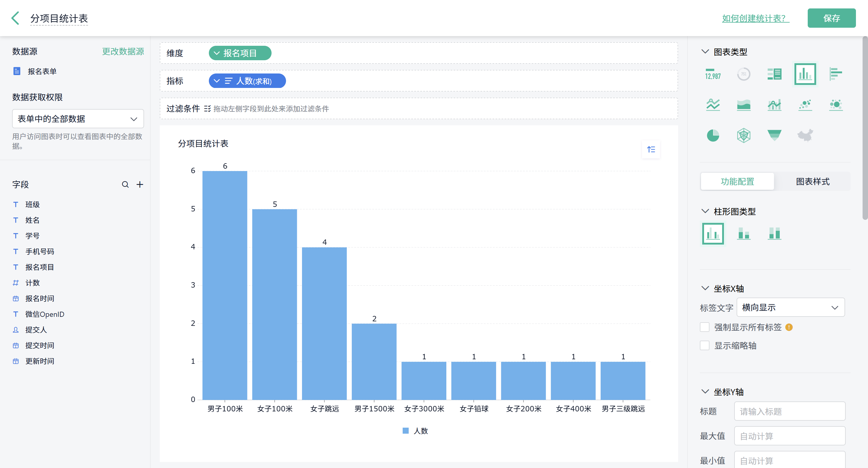Screen dimensions: 868x468
Task: Switch to the 图表样式 tab
Action: coord(813,182)
